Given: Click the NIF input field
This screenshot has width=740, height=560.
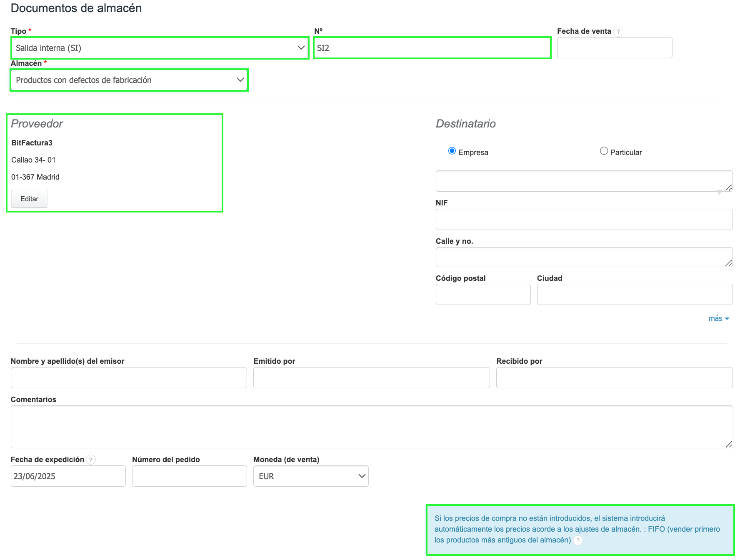Looking at the screenshot, I should coord(584,220).
